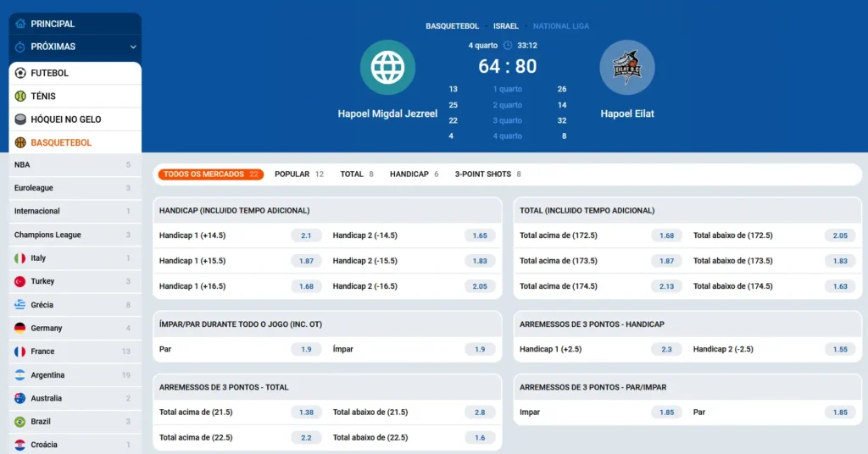Select Total abaixo de (22.5) odds 1.6
The height and width of the screenshot is (454, 868).
[x=480, y=438]
